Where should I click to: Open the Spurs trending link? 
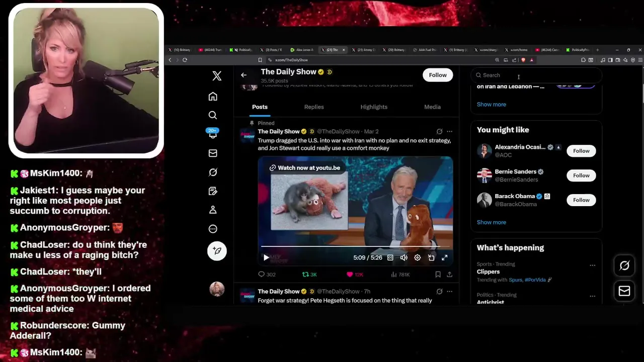pyautogui.click(x=515, y=280)
